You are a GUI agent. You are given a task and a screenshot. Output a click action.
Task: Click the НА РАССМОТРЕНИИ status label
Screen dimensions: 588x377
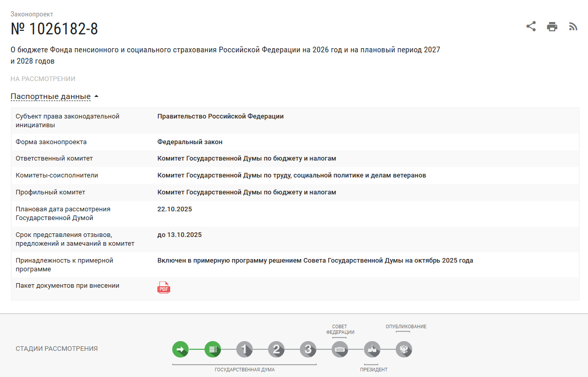43,78
